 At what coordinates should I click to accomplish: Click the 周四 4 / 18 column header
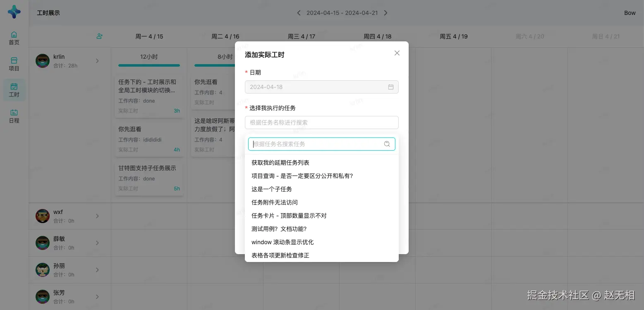point(378,36)
